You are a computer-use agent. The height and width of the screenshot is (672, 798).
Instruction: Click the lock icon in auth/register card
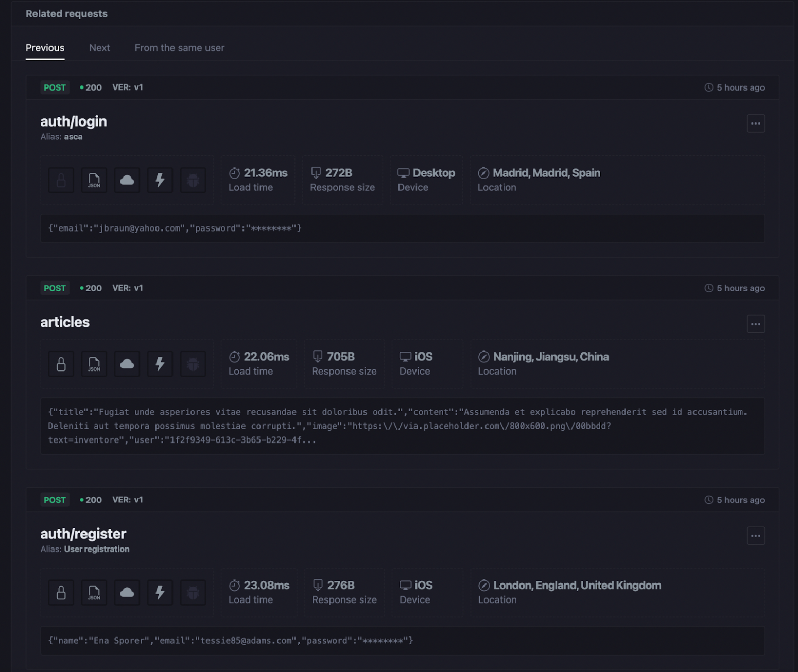[x=61, y=592]
